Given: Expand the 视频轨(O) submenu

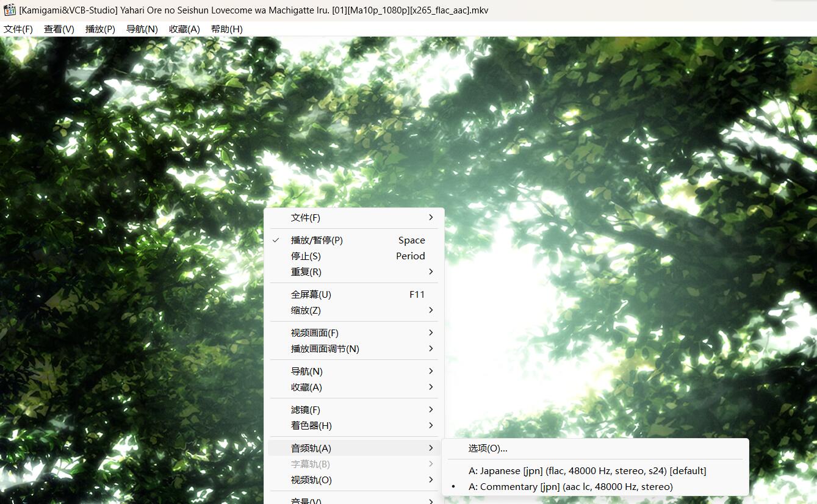Looking at the screenshot, I should 354,480.
